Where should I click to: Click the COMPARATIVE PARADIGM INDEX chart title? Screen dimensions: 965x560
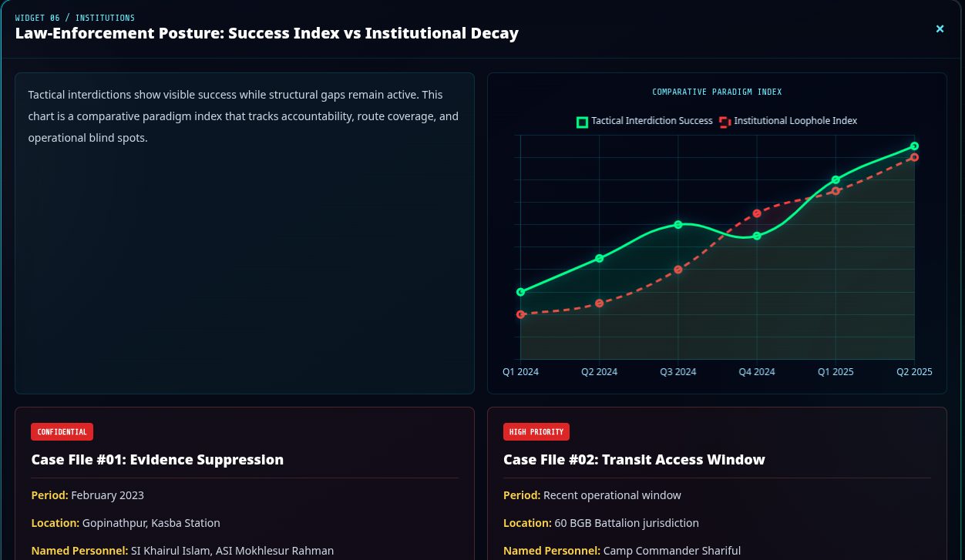(x=717, y=92)
